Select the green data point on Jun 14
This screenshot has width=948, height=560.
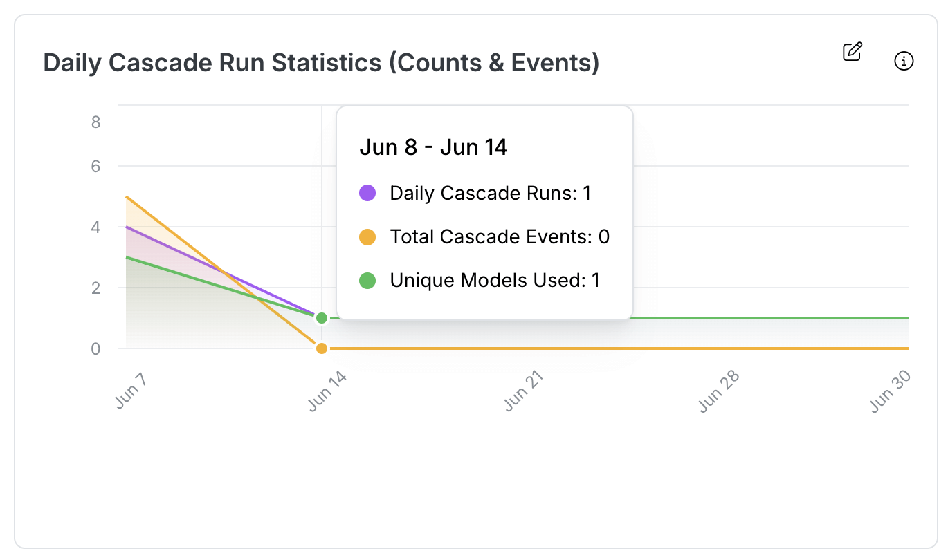point(322,318)
